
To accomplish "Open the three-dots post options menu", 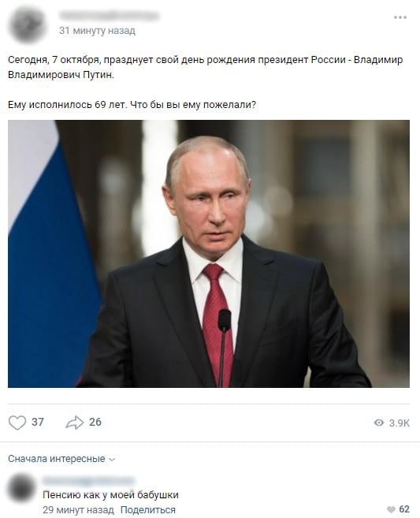I will (x=400, y=17).
